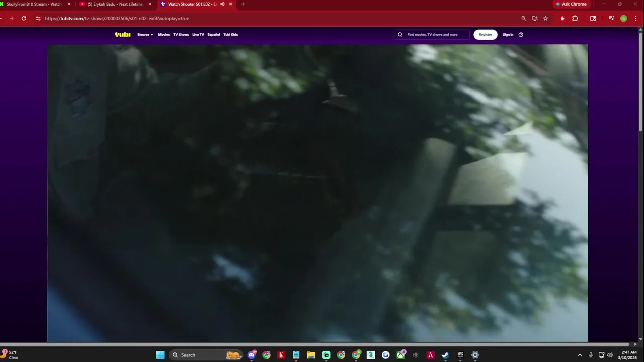Screen dimensions: 644x362
Task: Open the tab search toolbar icon
Action: point(593,18)
